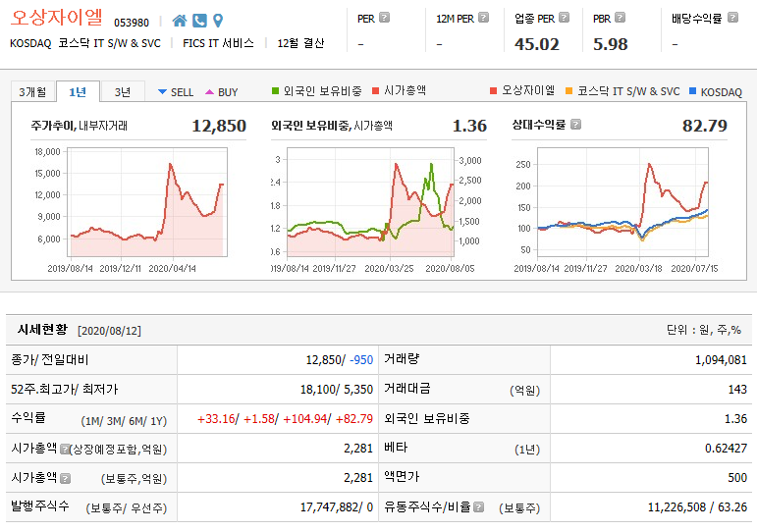Click the red 시가총액 legend swatch
The height and width of the screenshot is (532, 757).
pos(376,90)
